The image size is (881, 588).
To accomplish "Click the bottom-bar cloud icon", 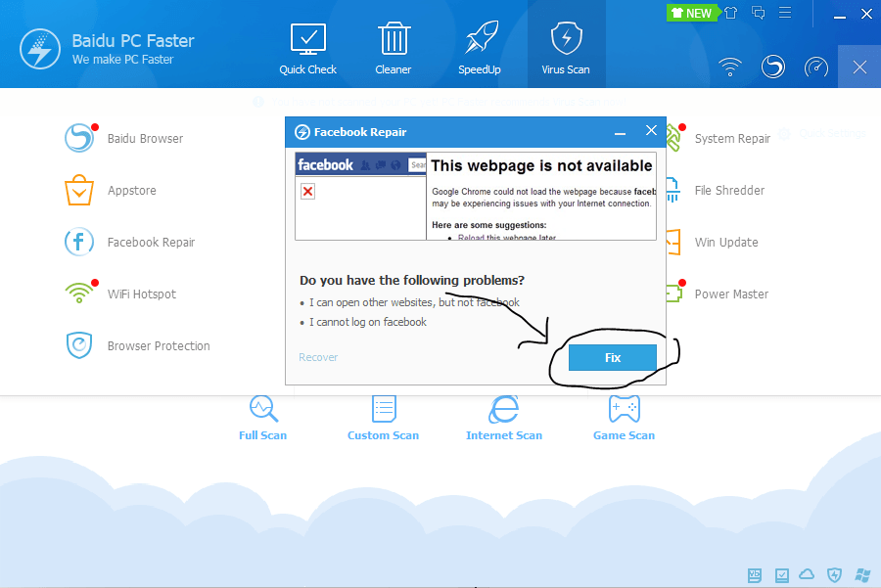I will [807, 574].
